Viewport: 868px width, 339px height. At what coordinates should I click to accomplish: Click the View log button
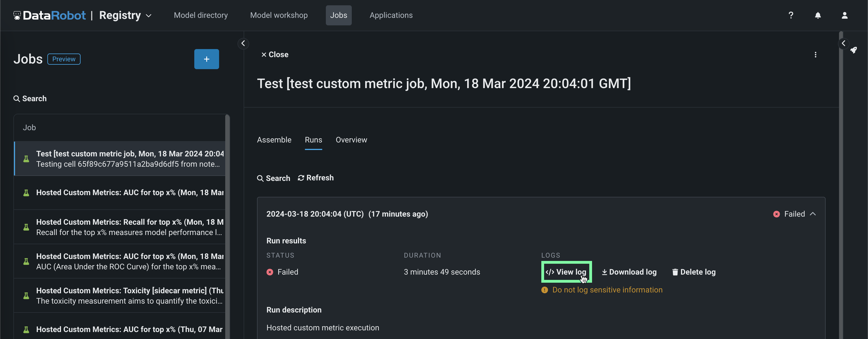566,272
